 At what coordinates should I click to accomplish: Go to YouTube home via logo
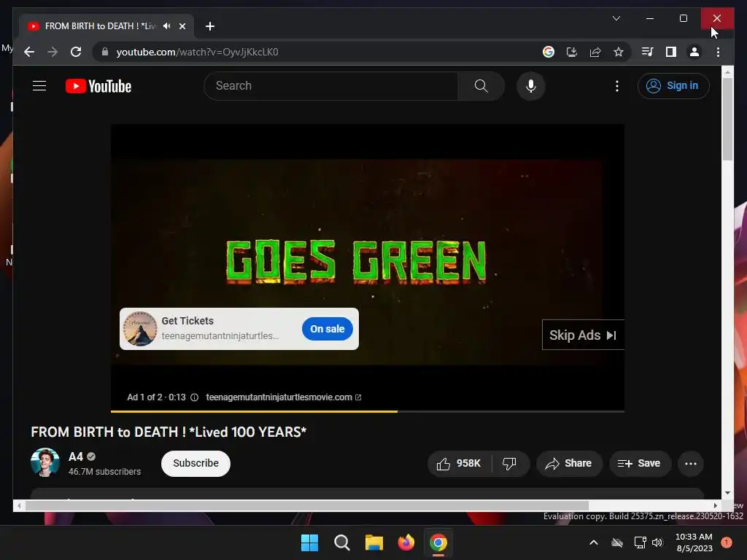98,86
